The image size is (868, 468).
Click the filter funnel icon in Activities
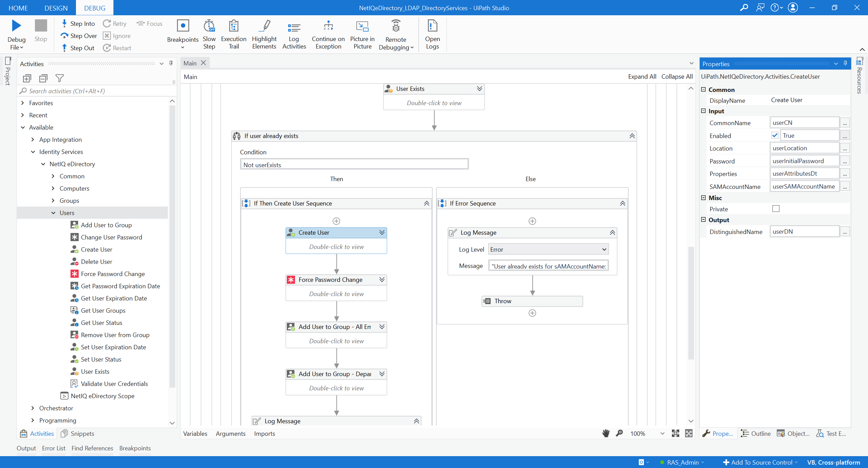click(60, 78)
